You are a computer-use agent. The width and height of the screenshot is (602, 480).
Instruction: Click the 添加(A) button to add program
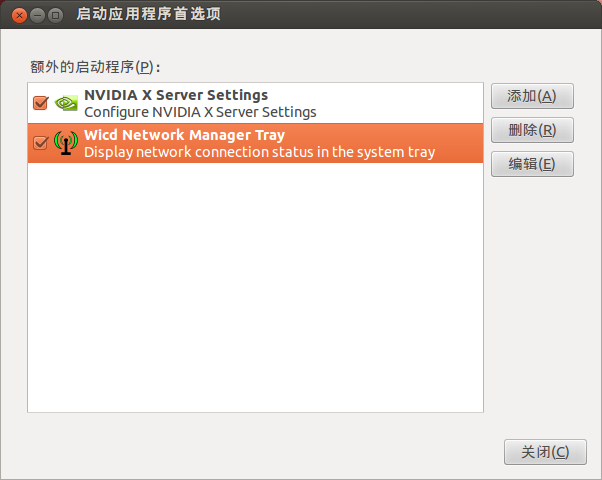click(x=532, y=96)
